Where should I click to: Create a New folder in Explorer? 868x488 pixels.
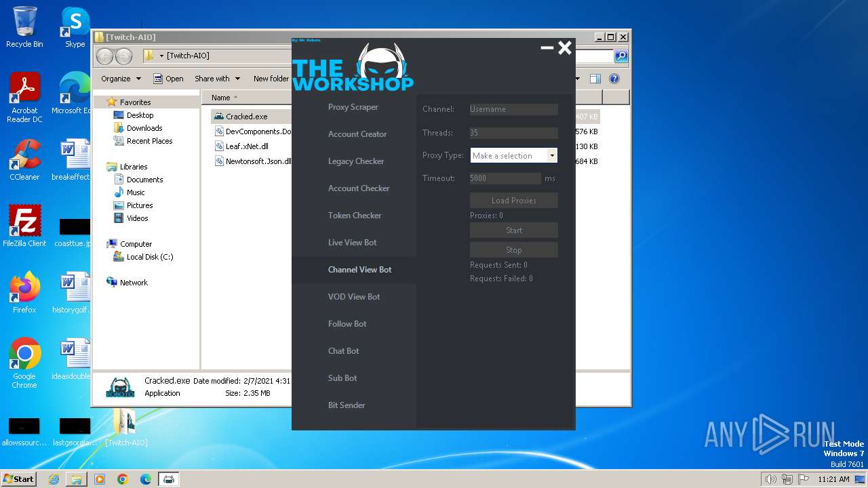(x=271, y=79)
